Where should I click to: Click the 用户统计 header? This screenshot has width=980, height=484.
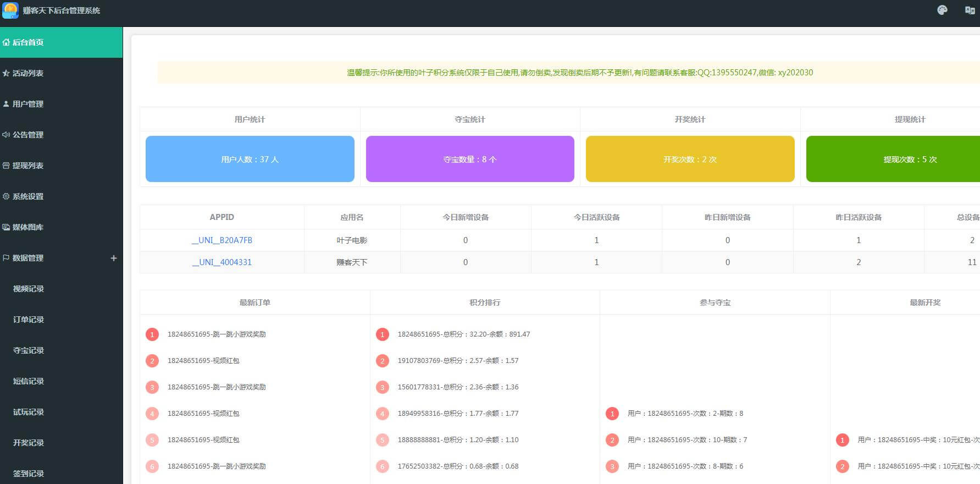[250, 119]
